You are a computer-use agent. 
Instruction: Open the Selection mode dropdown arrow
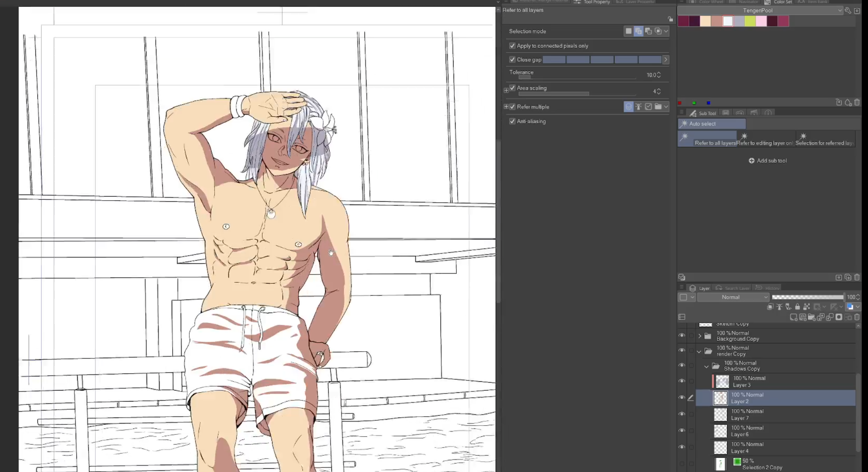666,31
